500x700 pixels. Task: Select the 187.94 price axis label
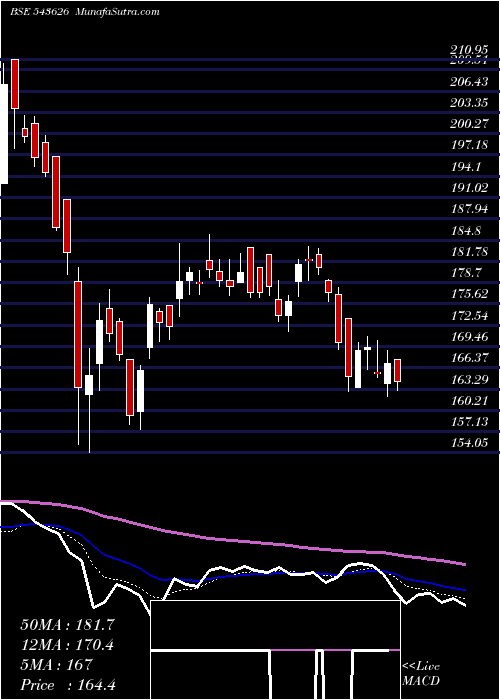click(x=469, y=209)
